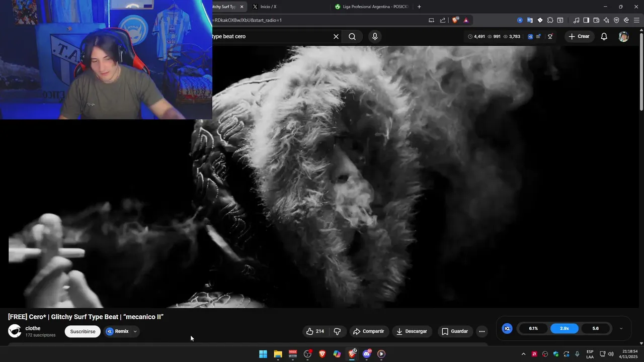This screenshot has width=644, height=362.
Task: Click the Crear button
Action: [579, 36]
